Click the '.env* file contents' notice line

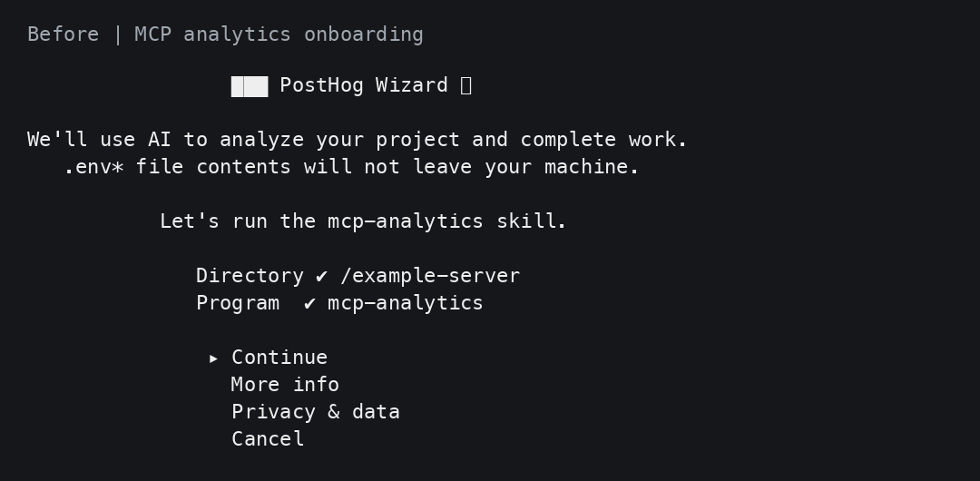(x=351, y=166)
